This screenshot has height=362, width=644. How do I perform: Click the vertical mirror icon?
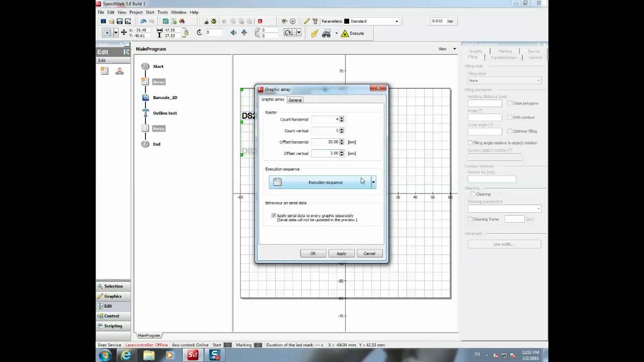coord(244,33)
